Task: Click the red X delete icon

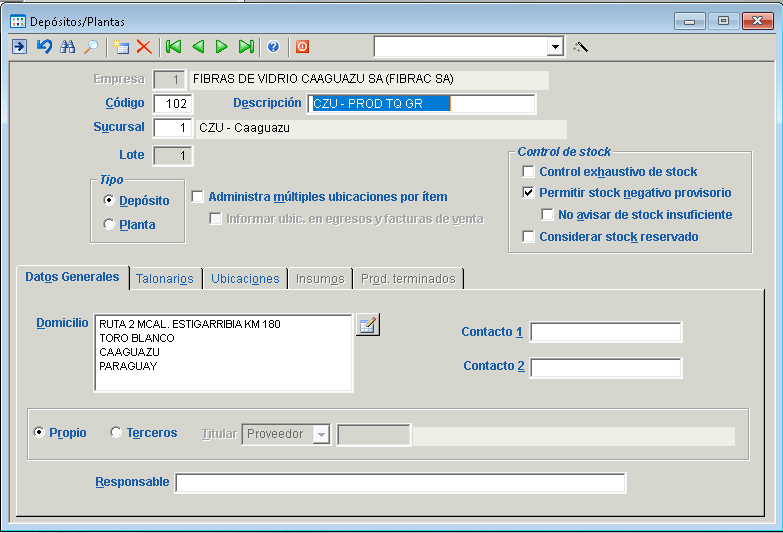Action: [x=144, y=47]
